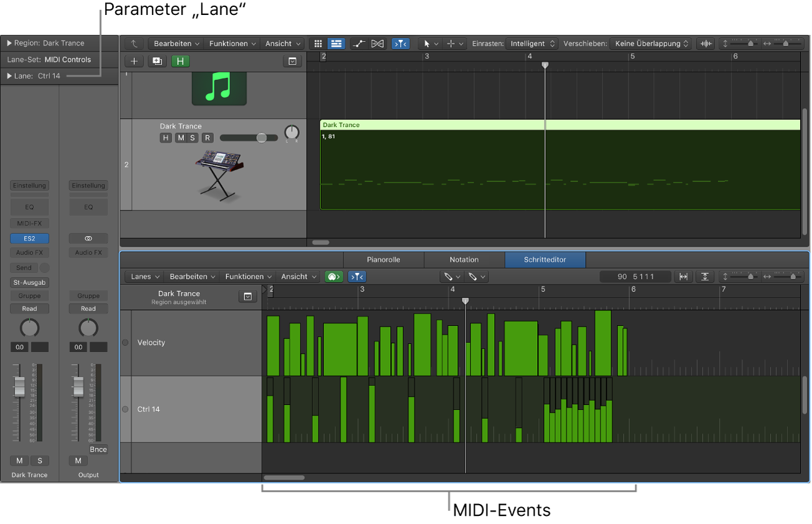Switch to the Notation tab
This screenshot has width=812, height=524.
[464, 260]
